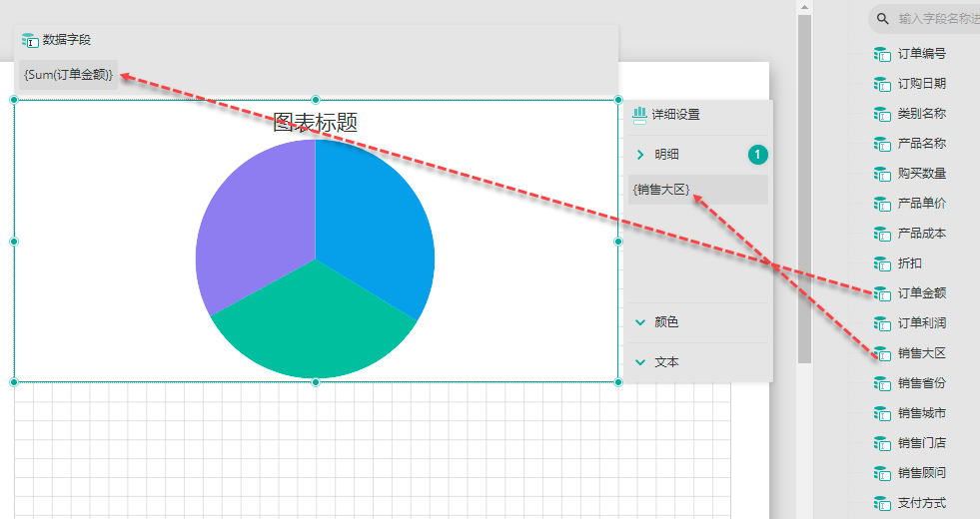Click the search magnifier icon

pyautogui.click(x=882, y=19)
